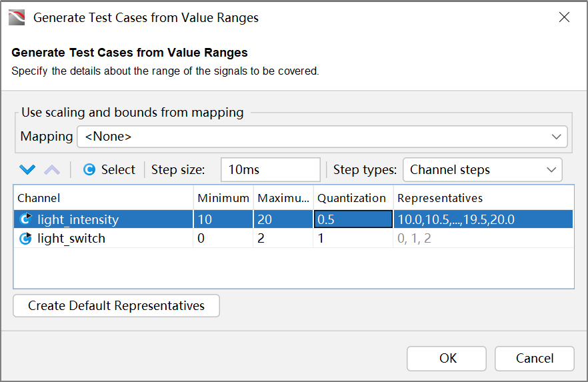
Task: Click the application icon in title bar
Action: click(x=17, y=17)
